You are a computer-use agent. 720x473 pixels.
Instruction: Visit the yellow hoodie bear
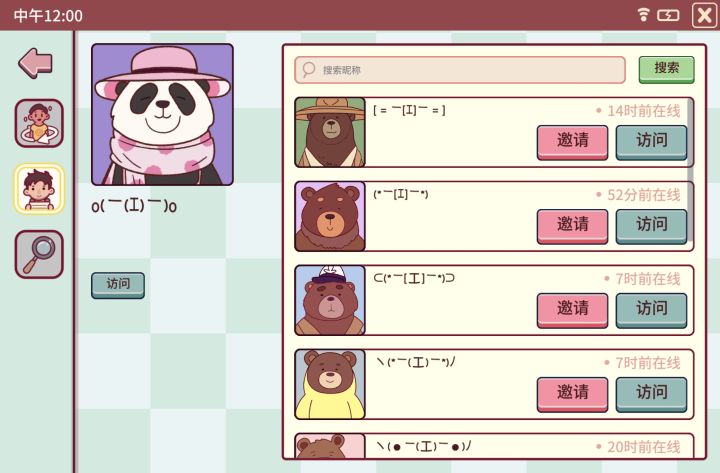pyautogui.click(x=651, y=394)
